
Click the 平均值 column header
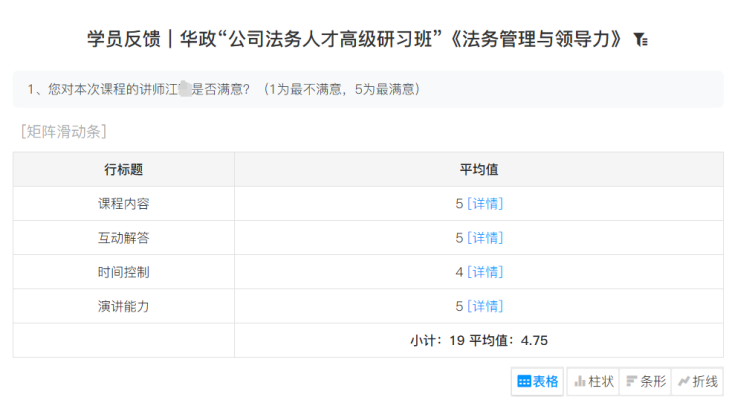pos(478,169)
